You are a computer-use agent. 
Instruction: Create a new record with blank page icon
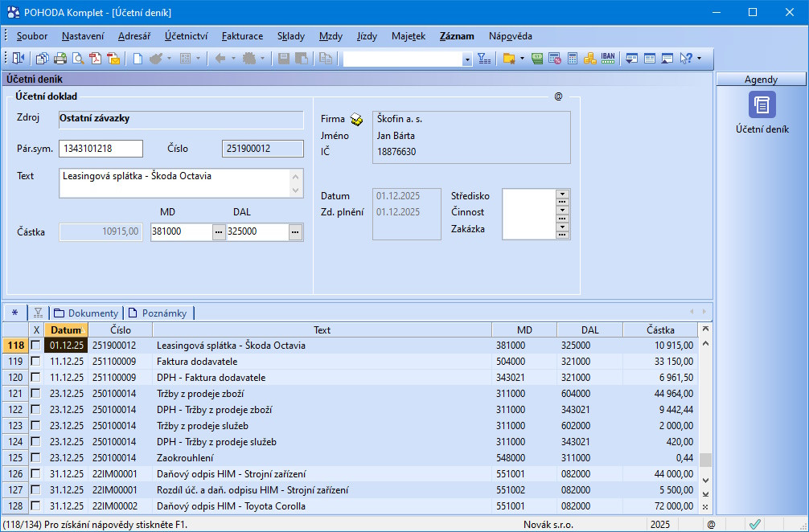[x=138, y=59]
